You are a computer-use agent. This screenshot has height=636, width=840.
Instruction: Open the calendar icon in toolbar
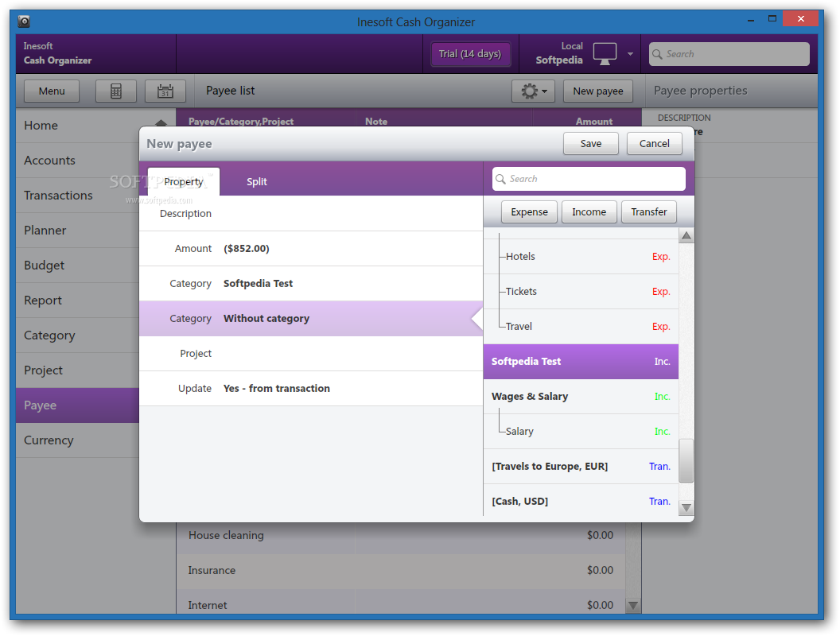165,91
